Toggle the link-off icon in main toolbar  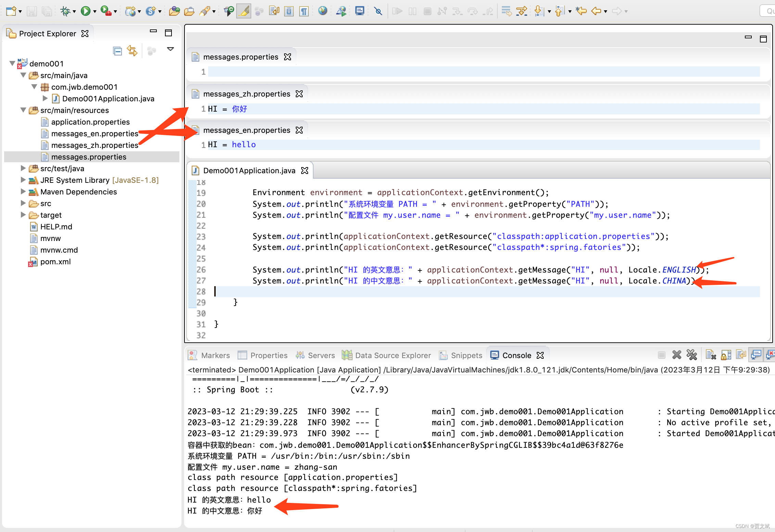click(x=378, y=11)
